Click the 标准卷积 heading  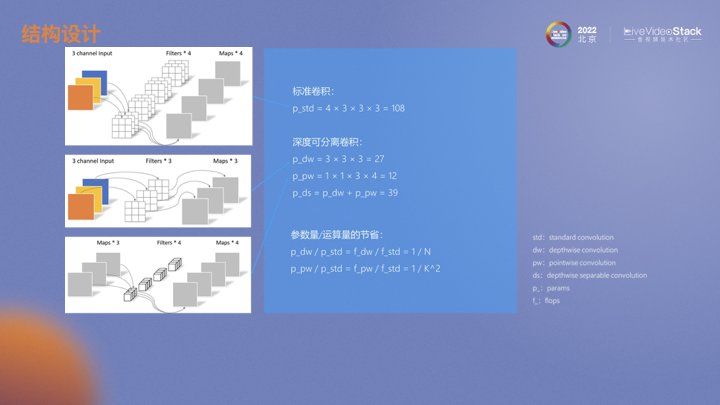coord(312,91)
